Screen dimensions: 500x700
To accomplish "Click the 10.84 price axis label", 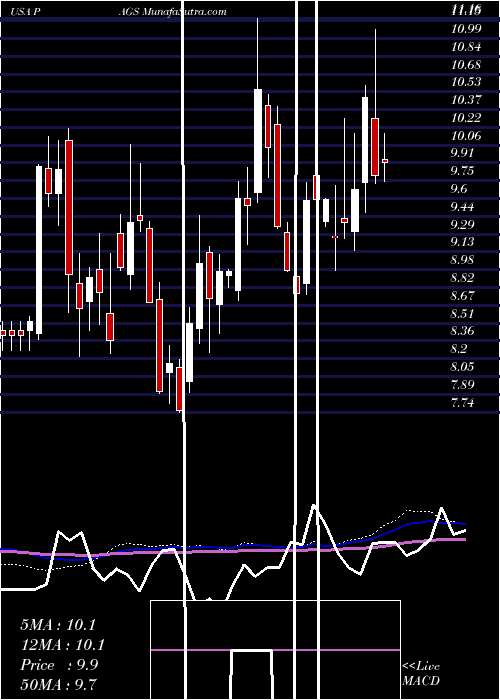I will pos(466,46).
